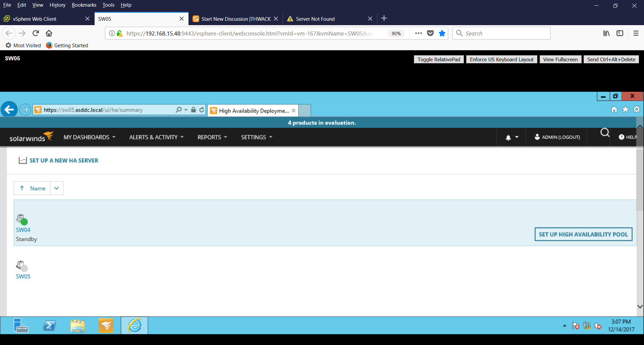Switch to Start New Discussion THWACK tab
The width and height of the screenshot is (644, 345).
[235, 19]
